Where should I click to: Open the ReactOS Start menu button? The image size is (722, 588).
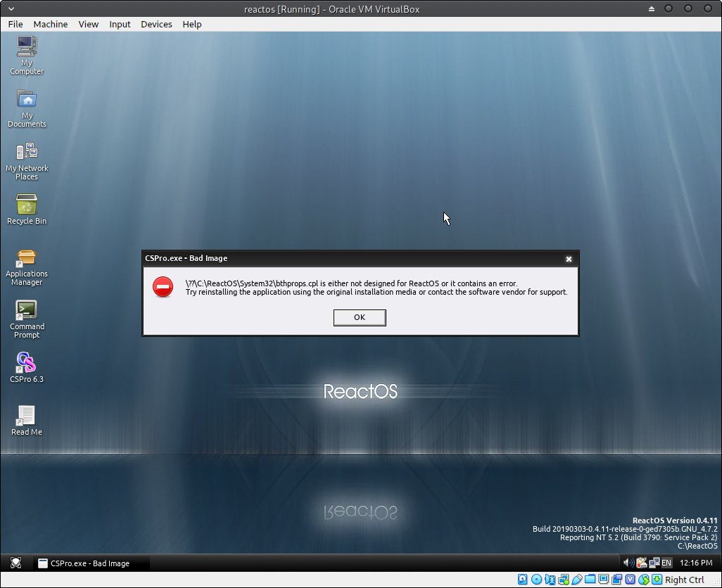coord(15,563)
